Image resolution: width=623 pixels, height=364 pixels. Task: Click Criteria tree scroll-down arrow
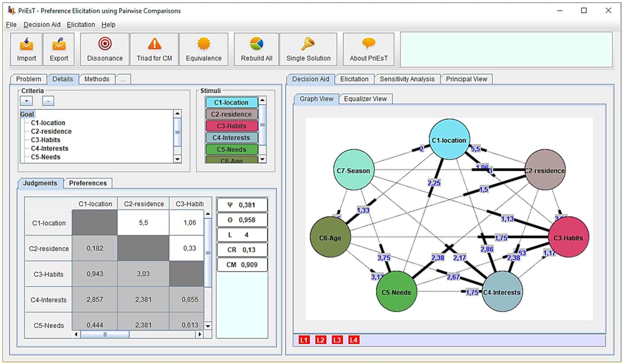click(x=177, y=159)
